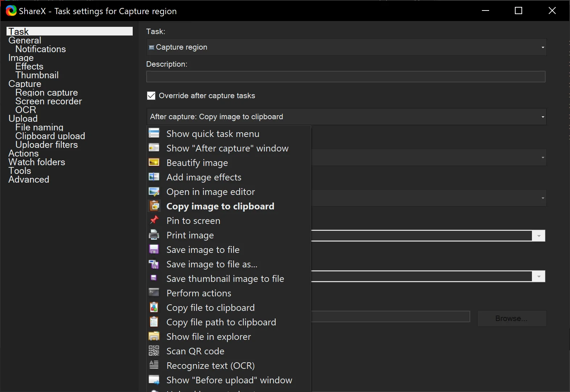Open General settings section
The height and width of the screenshot is (392, 570).
pyautogui.click(x=25, y=40)
